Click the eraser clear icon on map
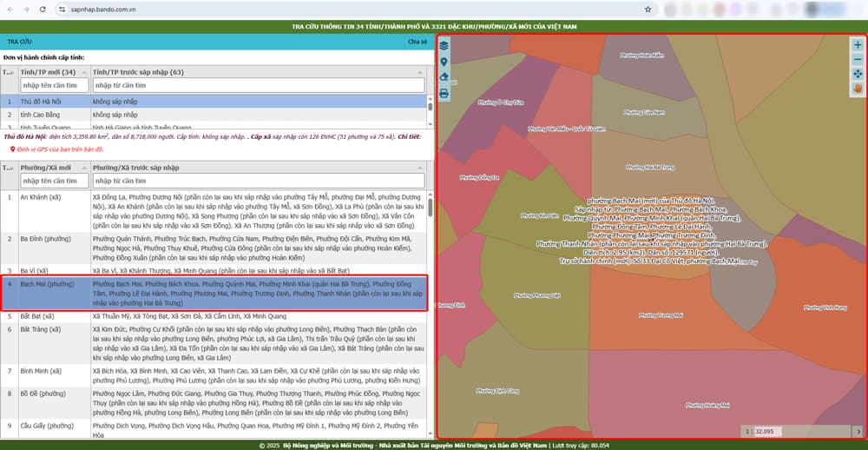 [x=444, y=77]
